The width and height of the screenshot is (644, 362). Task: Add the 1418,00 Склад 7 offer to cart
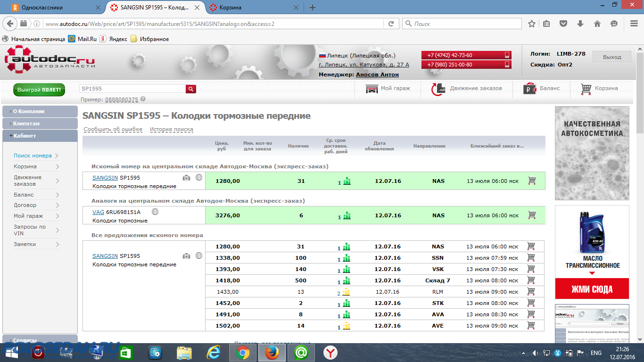[x=531, y=280]
